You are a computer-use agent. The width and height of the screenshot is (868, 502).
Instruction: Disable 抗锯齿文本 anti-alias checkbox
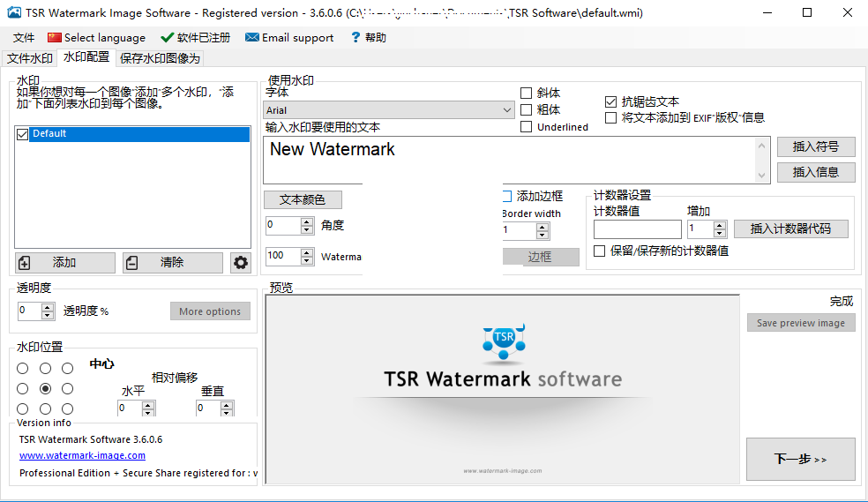point(610,101)
